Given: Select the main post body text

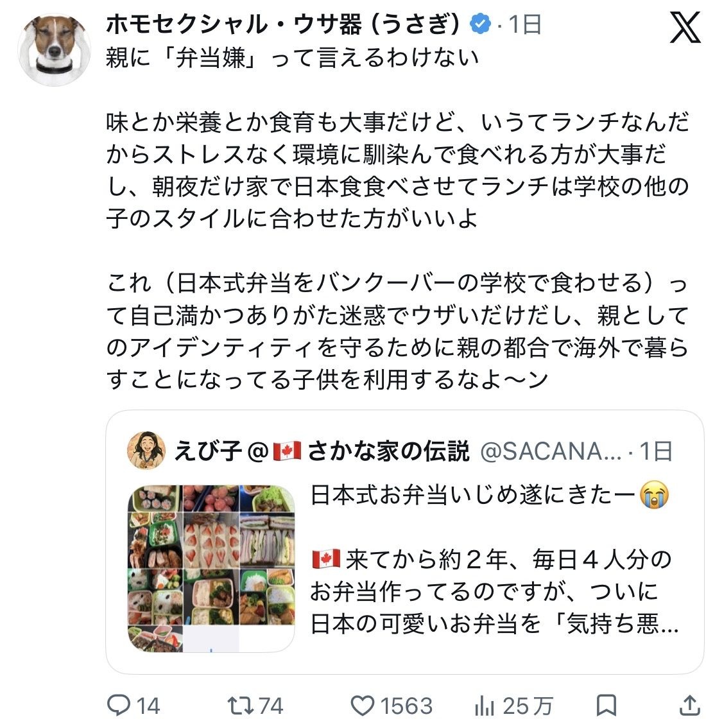Looking at the screenshot, I should (397, 218).
